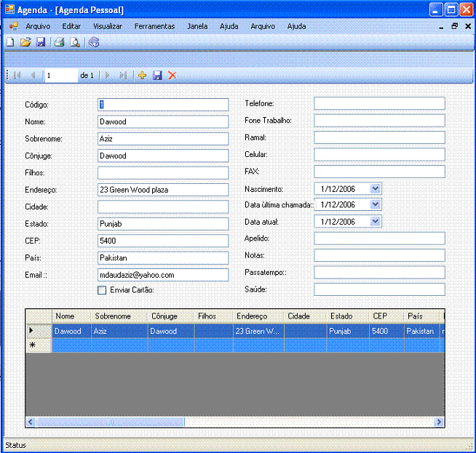
Task: Click the Print Preview magnifier icon
Action: coord(75,42)
